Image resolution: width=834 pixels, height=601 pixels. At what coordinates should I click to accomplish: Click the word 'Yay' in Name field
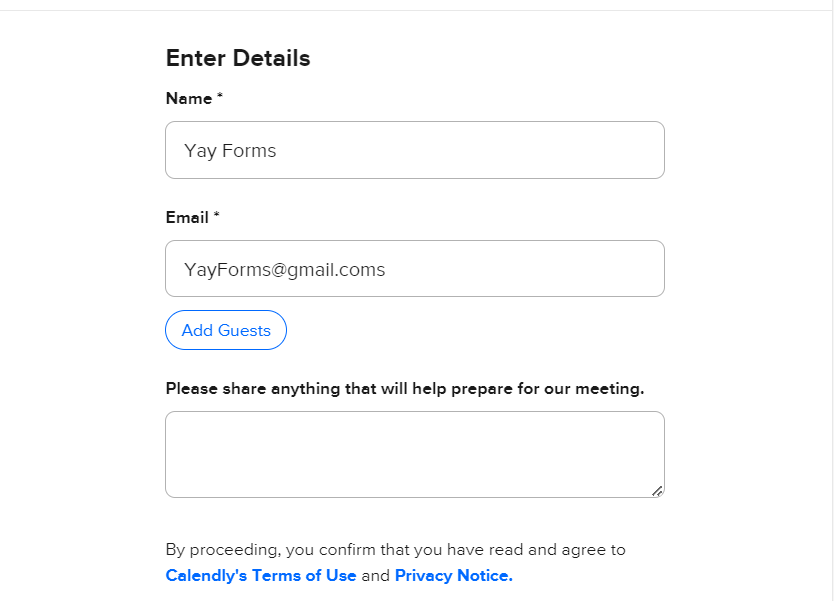(200, 151)
